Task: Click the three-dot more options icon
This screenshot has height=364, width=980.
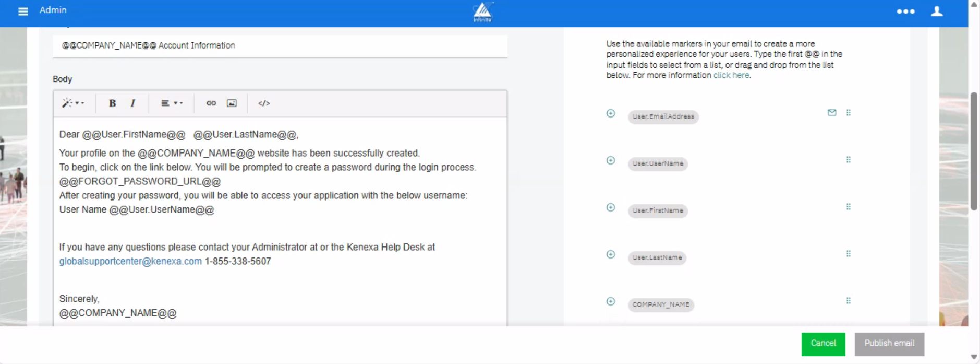Action: 905,11
